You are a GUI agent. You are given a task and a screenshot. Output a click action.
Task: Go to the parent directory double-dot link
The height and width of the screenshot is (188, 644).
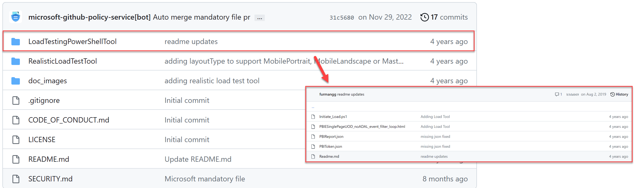click(x=313, y=107)
